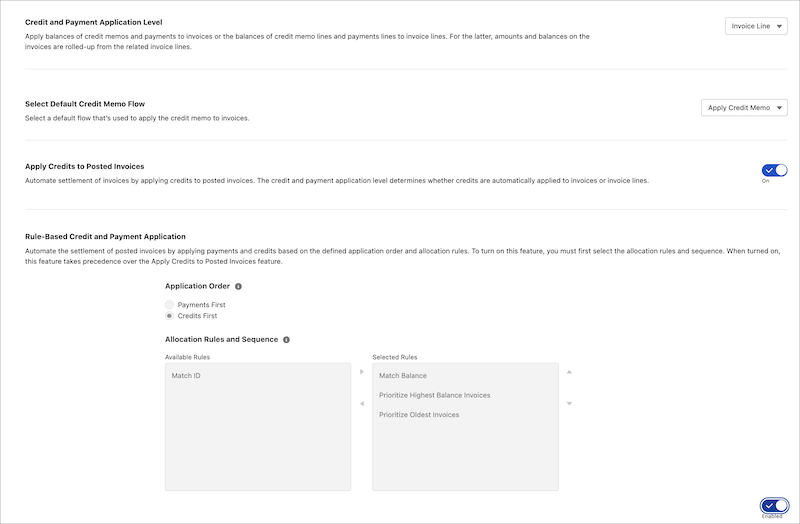Click the Credits First label
800x524 pixels.
point(197,316)
